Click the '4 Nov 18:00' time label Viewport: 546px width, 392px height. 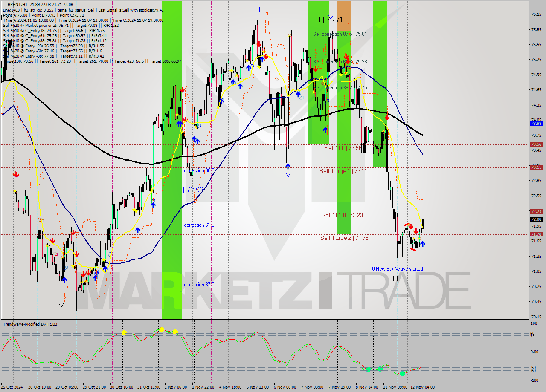coord(230,387)
